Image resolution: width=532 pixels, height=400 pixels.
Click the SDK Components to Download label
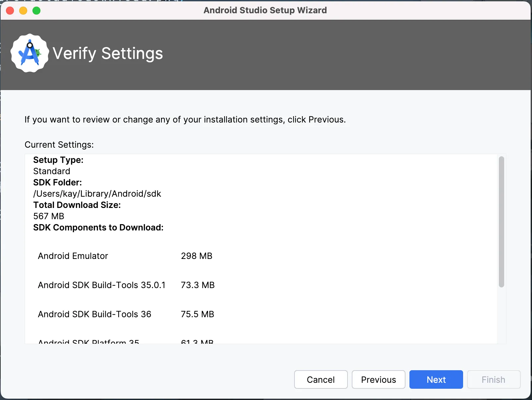click(x=98, y=227)
